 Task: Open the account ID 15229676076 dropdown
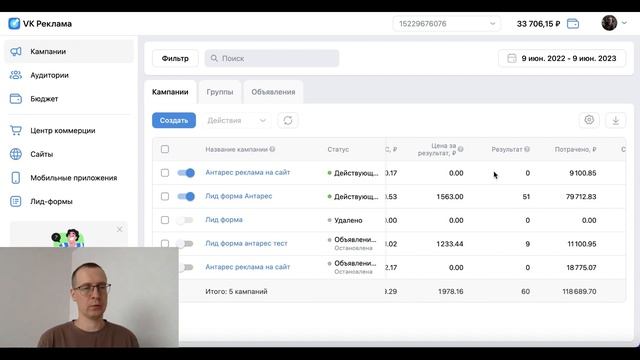pos(447,24)
